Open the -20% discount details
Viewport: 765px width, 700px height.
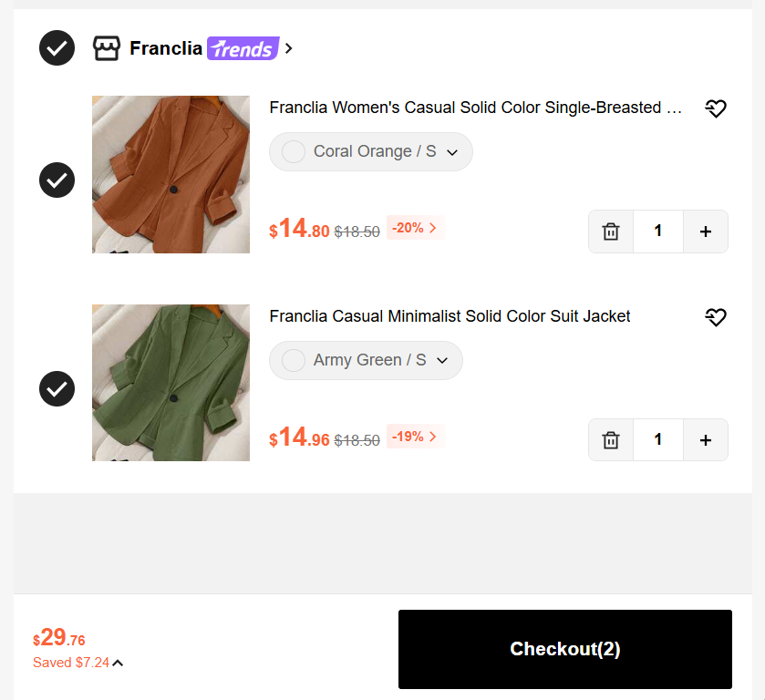(416, 228)
